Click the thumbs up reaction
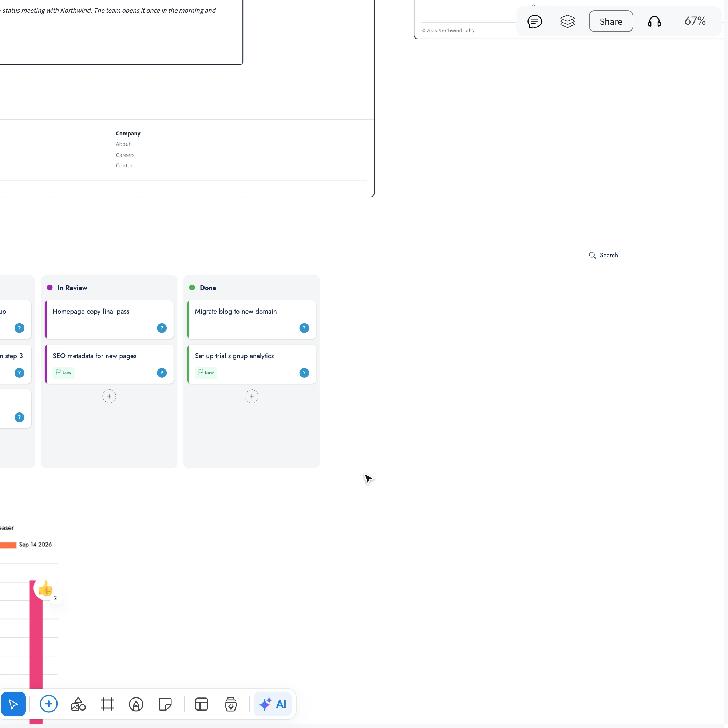 (x=45, y=589)
